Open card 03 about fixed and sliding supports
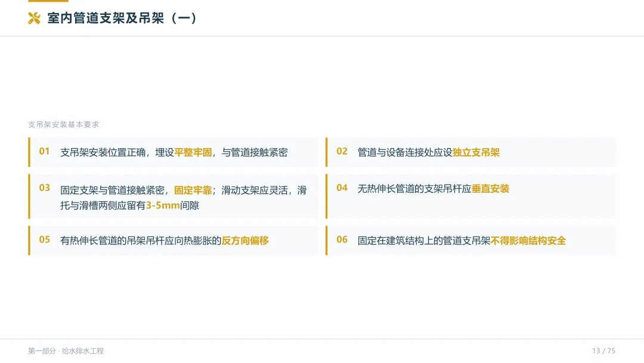The height and width of the screenshot is (363, 644). tap(174, 196)
